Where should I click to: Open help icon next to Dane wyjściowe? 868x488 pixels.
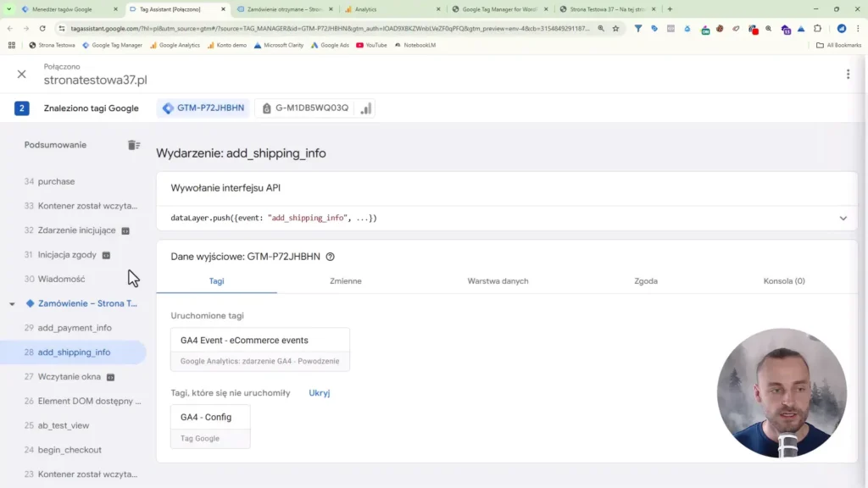[x=330, y=257]
